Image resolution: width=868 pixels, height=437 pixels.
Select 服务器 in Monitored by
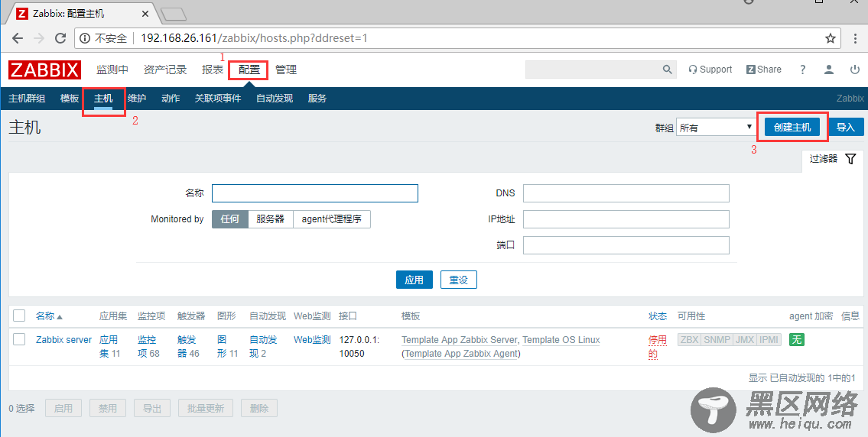pos(270,219)
